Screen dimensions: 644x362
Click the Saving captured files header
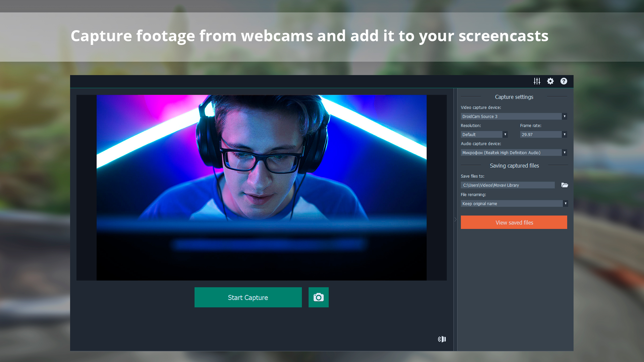point(514,165)
